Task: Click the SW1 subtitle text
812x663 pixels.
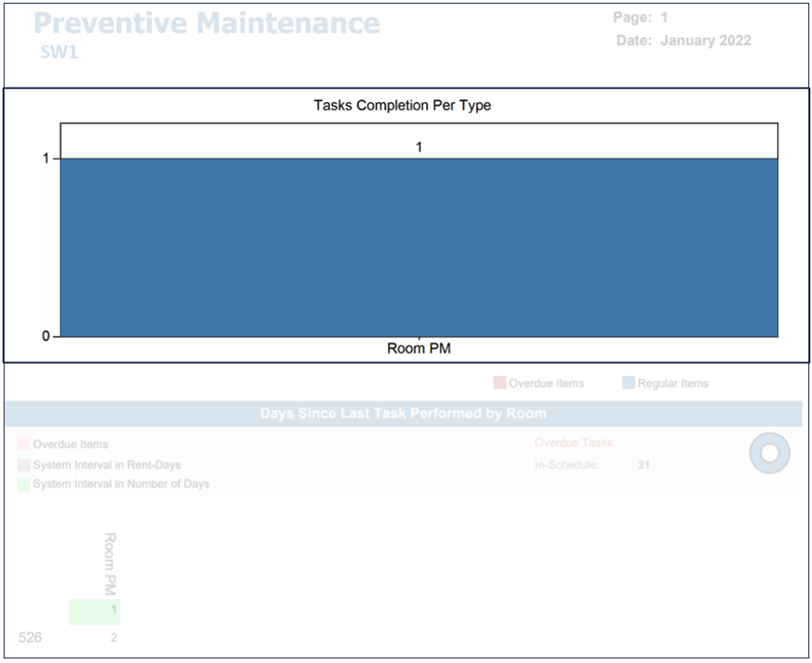Action: coord(59,53)
